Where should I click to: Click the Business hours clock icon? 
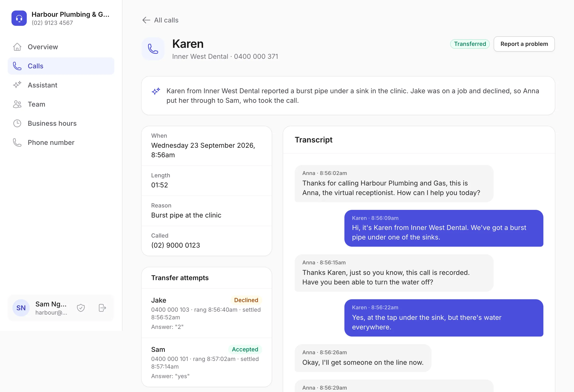pyautogui.click(x=17, y=123)
